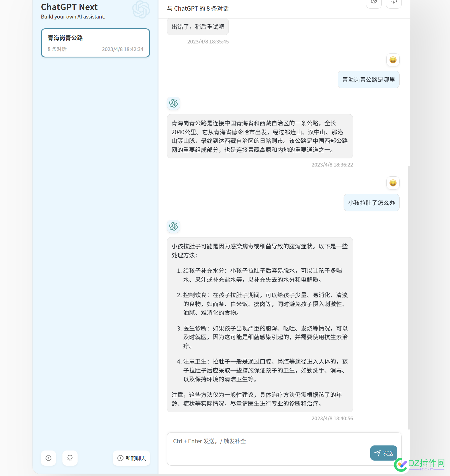
Task: Click the timestamp 2023/4/8 18:35:45
Action: coord(208,42)
